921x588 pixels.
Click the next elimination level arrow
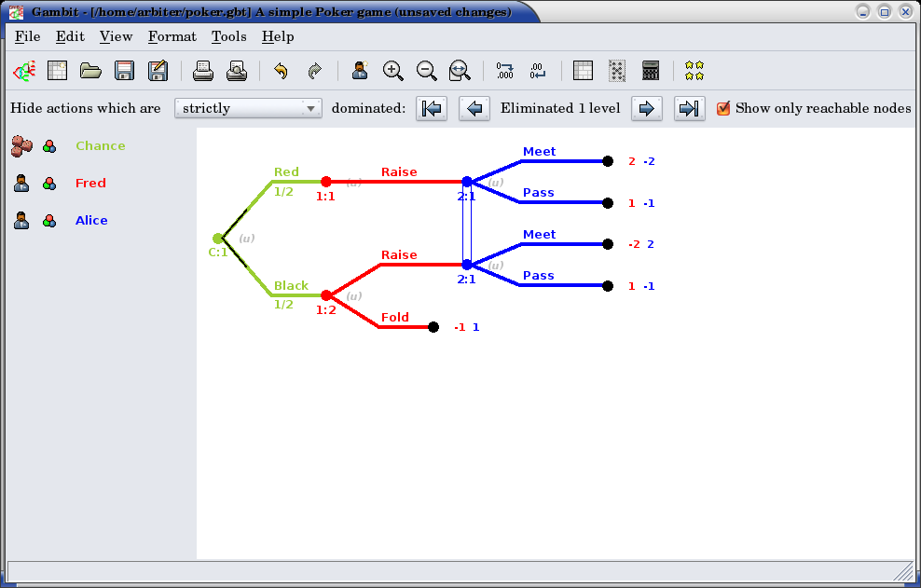tap(647, 108)
